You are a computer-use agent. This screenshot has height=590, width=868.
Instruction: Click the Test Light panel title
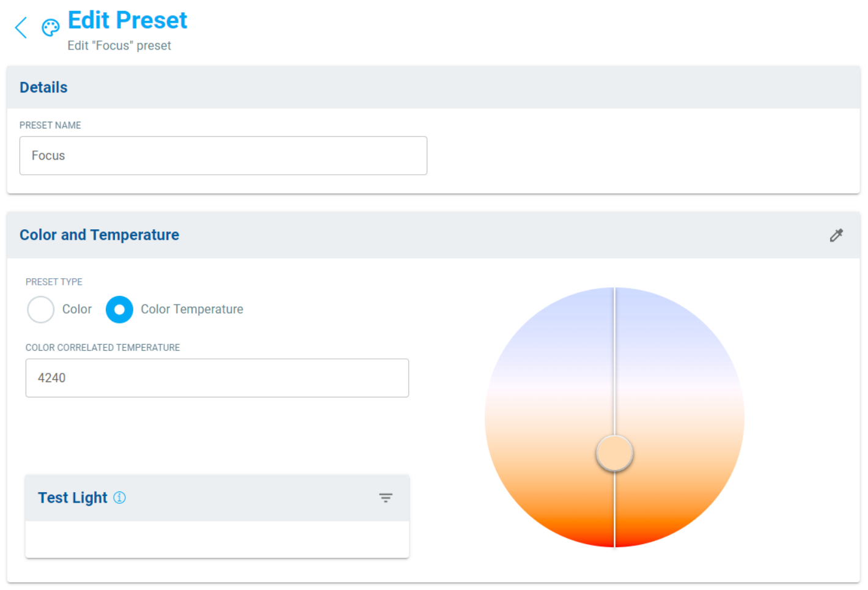(73, 498)
